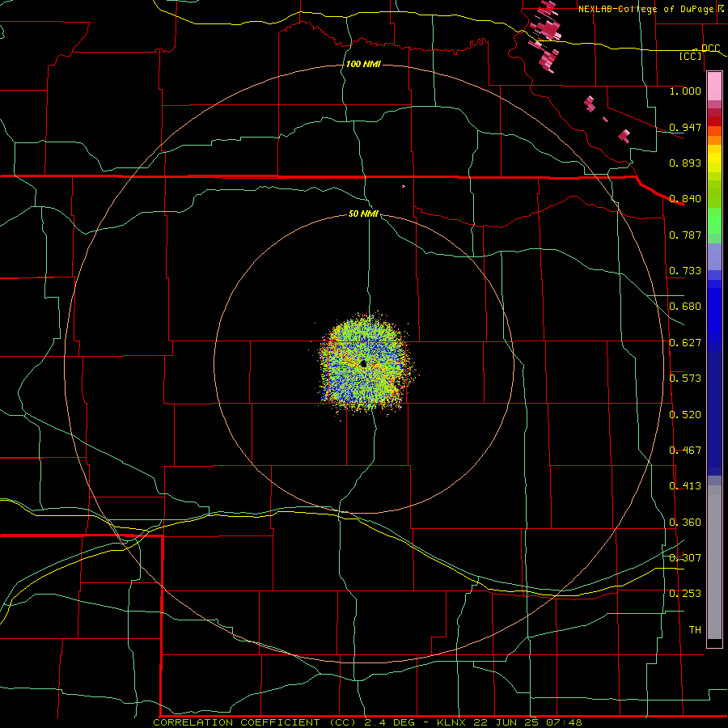This screenshot has width=728, height=728.
Task: Click the KLNX radar station identifier
Action: (451, 722)
